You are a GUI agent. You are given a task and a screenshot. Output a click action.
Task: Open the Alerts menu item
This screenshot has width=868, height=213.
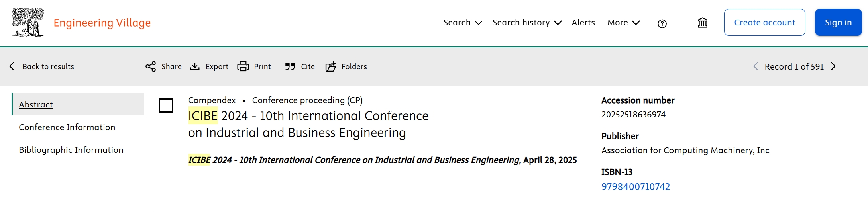[x=583, y=23]
